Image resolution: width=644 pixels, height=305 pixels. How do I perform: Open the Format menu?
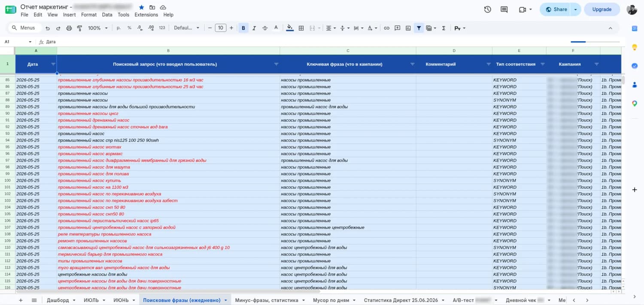[89, 15]
